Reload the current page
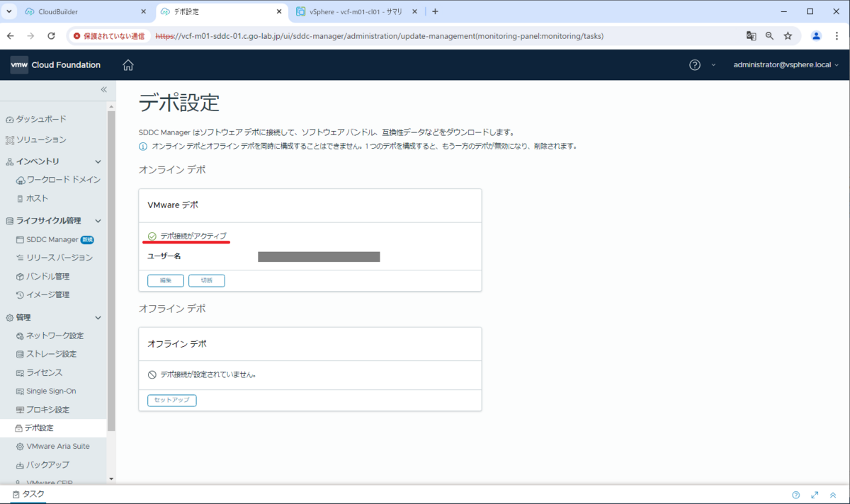The height and width of the screenshot is (504, 850). 51,36
